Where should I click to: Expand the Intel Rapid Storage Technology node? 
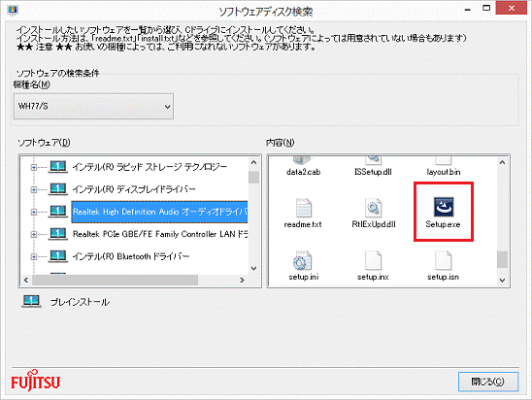[x=34, y=167]
